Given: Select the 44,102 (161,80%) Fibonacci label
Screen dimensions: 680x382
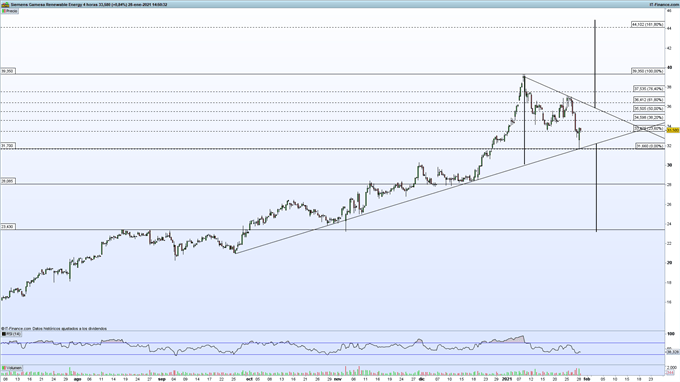Looking at the screenshot, I should tap(647, 25).
